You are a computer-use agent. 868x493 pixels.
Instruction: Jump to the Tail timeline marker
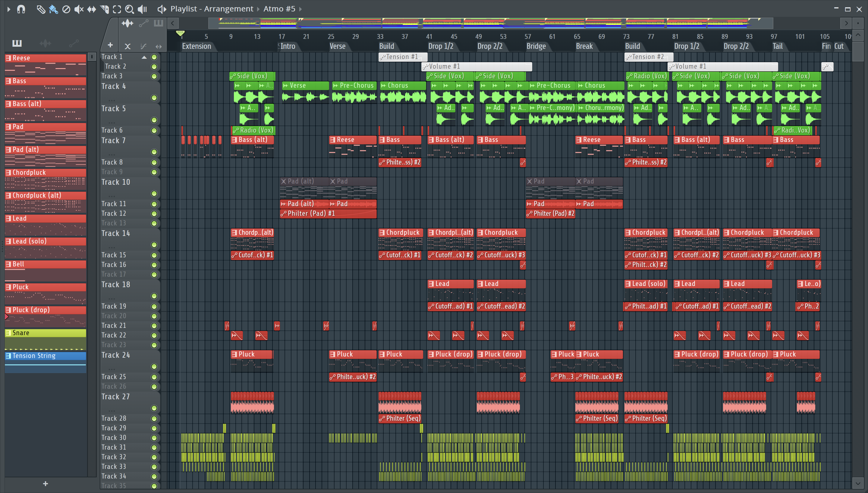pyautogui.click(x=777, y=46)
